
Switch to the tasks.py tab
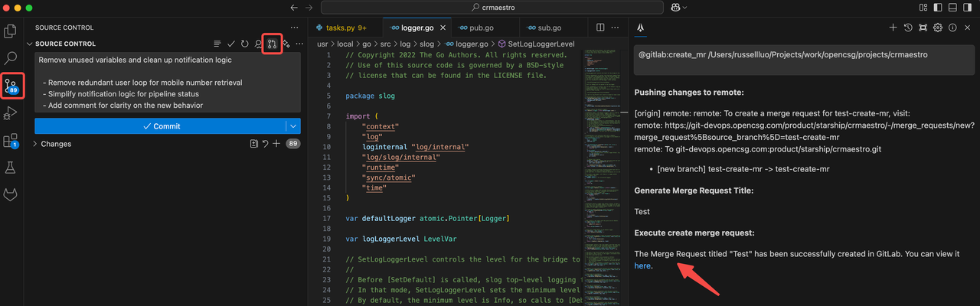point(342,28)
